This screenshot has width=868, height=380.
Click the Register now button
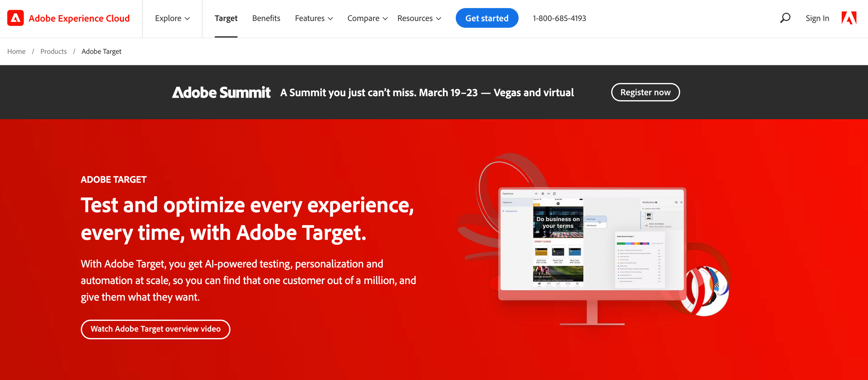(645, 92)
